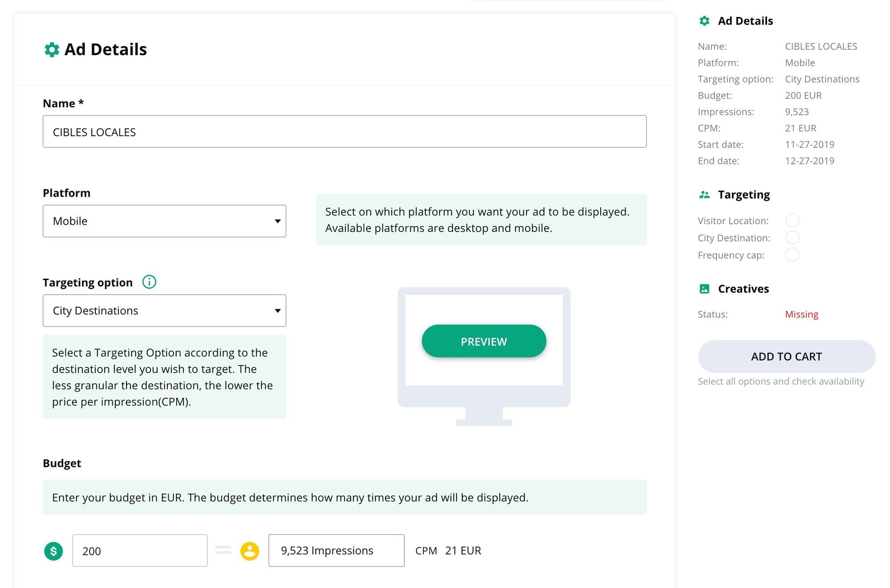Click the info icon next to Targeting option
The height and width of the screenshot is (588, 890).
click(x=149, y=282)
